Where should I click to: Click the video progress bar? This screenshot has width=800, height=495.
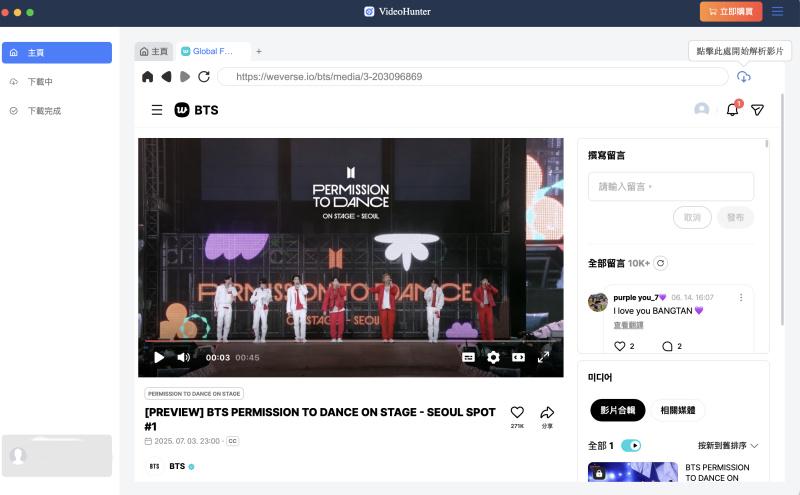pyautogui.click(x=351, y=340)
